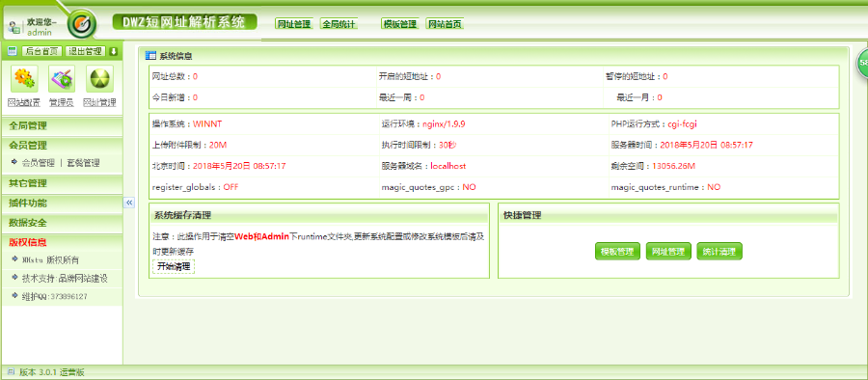Expand the 其它管理 section
Image resolution: width=868 pixels, height=380 pixels.
(x=62, y=183)
